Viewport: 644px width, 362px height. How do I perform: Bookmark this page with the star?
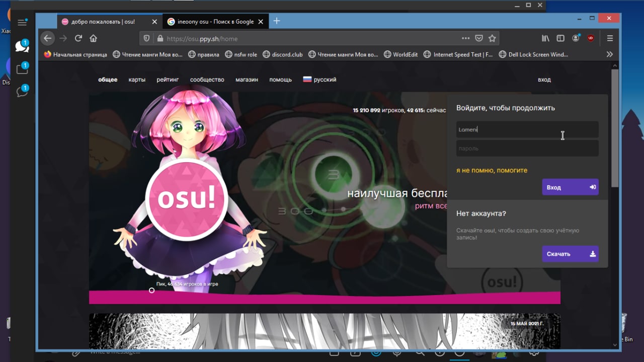coord(493,38)
